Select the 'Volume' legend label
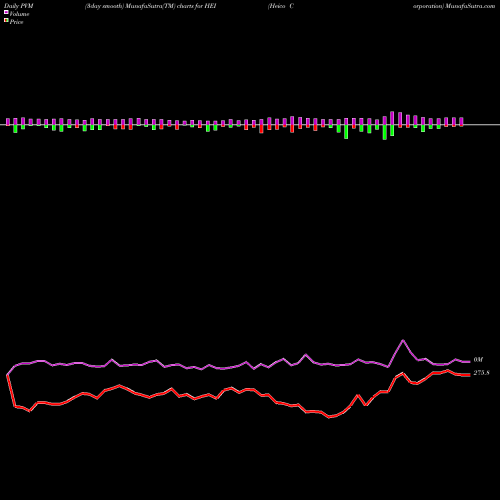Screen dimensions: 500x500 coord(19,14)
